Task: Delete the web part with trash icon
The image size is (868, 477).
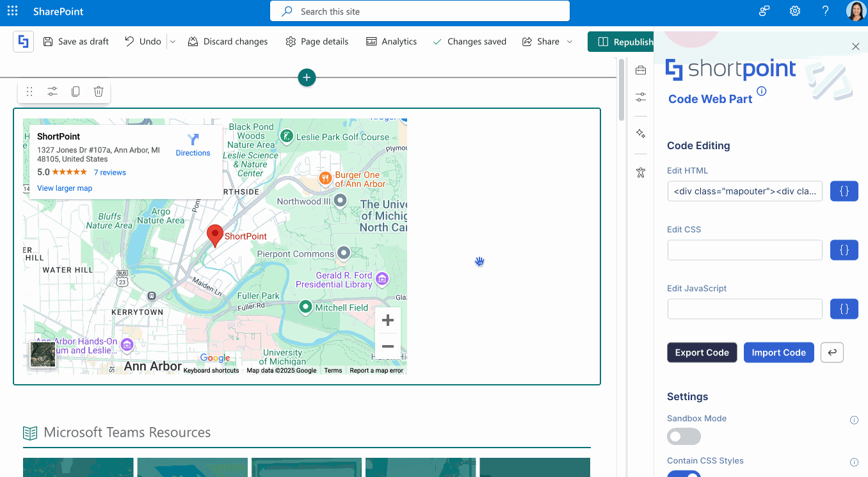Action: [99, 92]
